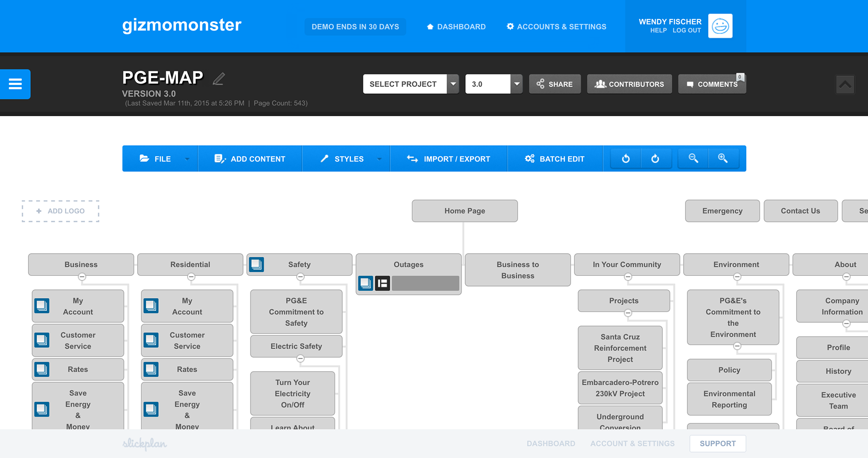Select the Home Page node

[x=465, y=211]
